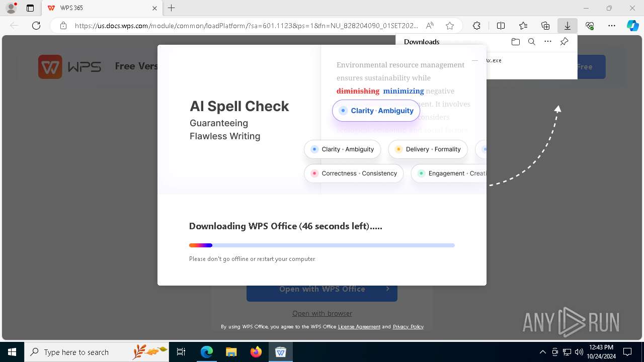Switch to WPS Office taskbar app

click(x=280, y=352)
